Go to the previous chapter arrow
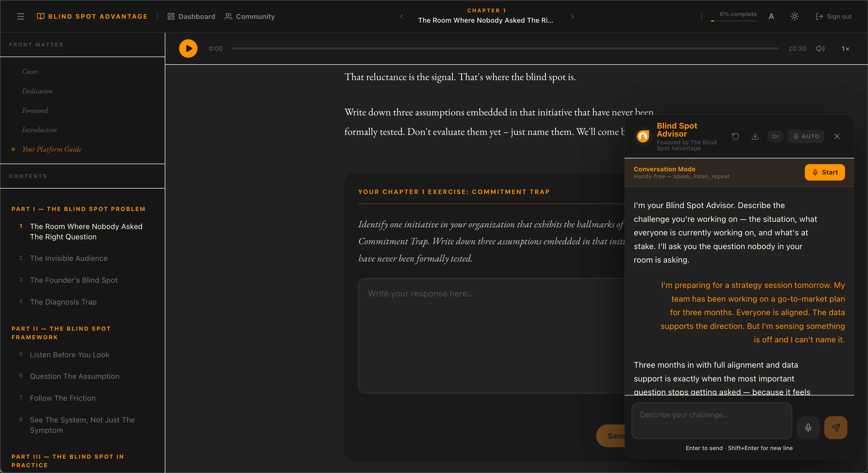The image size is (868, 473). click(x=401, y=16)
